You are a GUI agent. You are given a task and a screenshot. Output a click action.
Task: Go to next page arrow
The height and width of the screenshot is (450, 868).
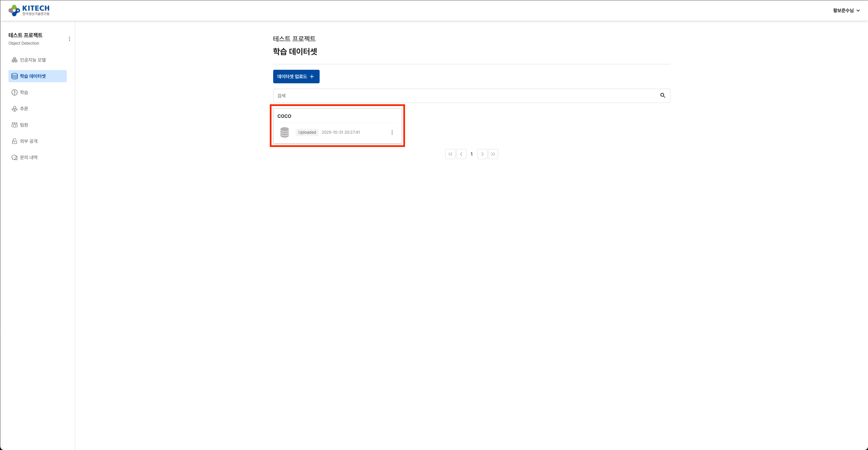coord(482,154)
